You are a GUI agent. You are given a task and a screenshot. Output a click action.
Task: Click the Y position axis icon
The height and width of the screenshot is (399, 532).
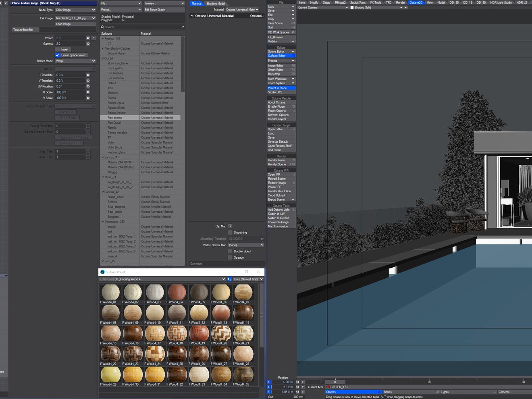(269, 387)
